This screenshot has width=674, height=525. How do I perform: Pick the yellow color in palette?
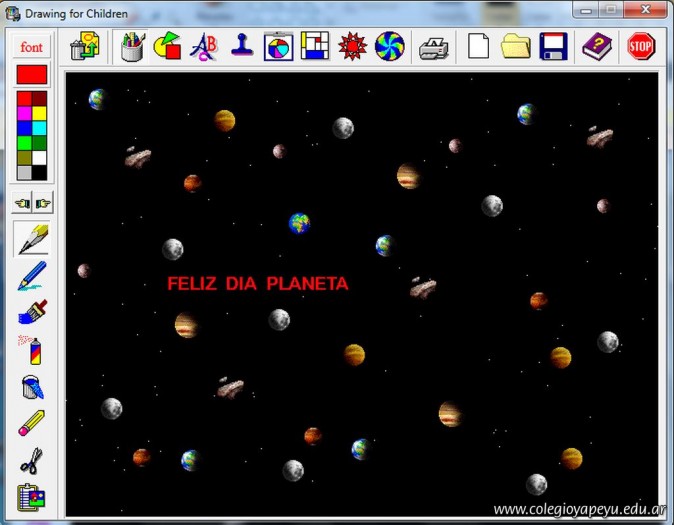[39, 113]
